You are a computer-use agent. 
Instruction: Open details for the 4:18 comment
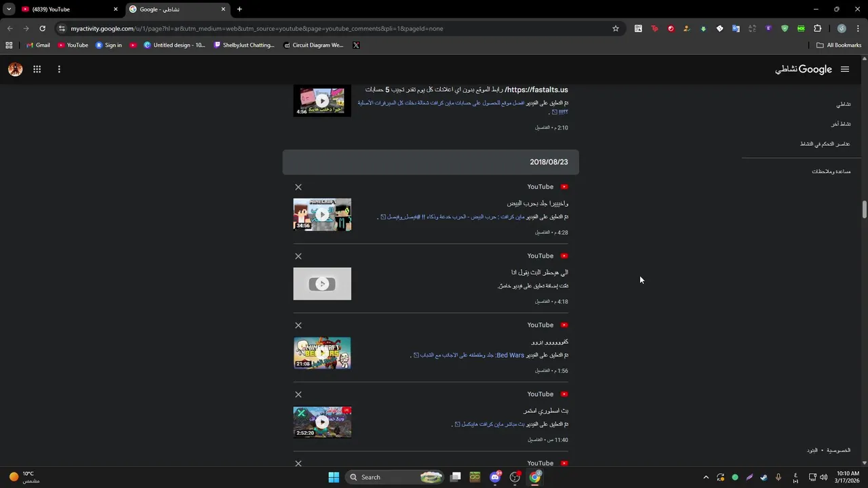pyautogui.click(x=542, y=302)
